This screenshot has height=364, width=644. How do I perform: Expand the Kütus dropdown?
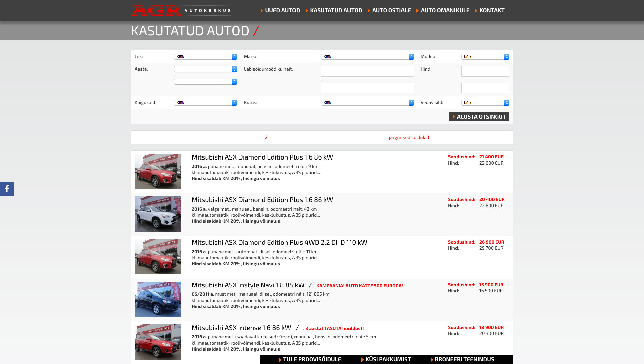click(367, 103)
